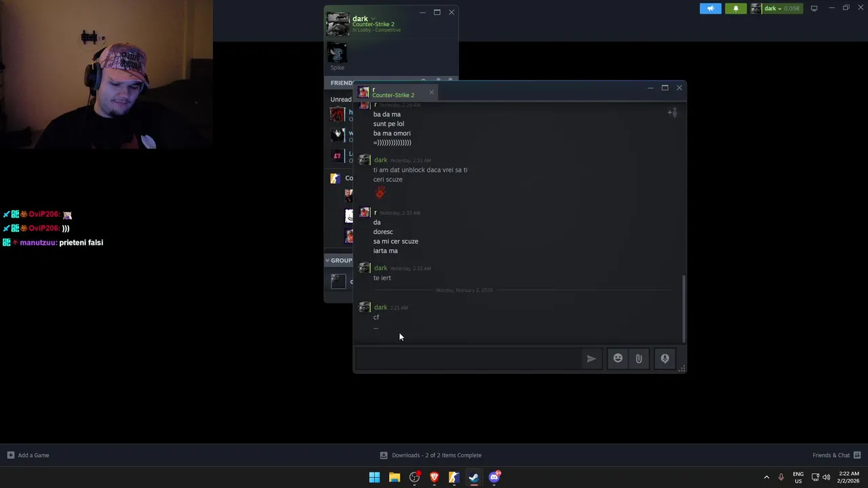Open Brave browser from taskbar

[x=434, y=477]
